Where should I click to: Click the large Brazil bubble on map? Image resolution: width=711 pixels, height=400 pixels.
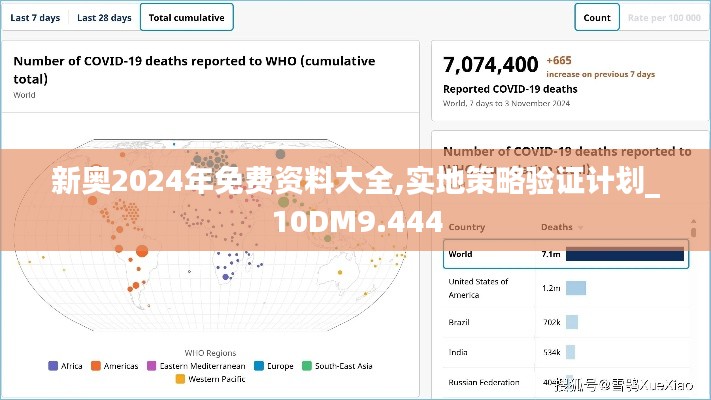[x=142, y=250]
